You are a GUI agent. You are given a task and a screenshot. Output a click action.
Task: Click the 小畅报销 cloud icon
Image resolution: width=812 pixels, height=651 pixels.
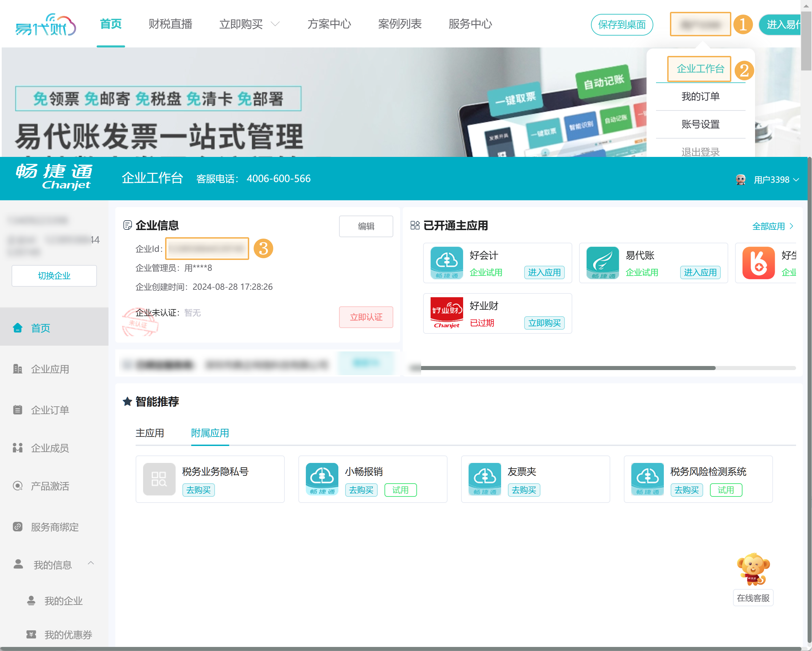(x=322, y=479)
